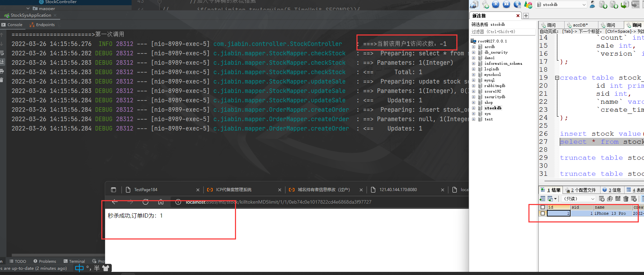The image size is (644, 275).
Task: Click execute and edit result set icon
Action: (517, 5)
